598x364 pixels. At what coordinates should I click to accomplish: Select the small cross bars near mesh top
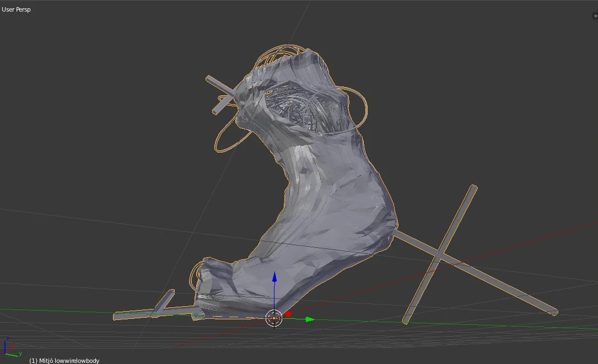coord(222,94)
